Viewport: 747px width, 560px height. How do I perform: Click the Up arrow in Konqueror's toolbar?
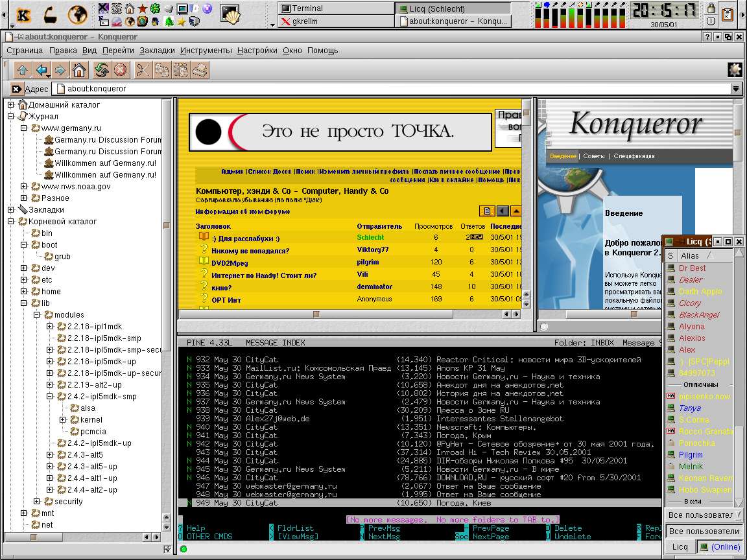point(23,71)
